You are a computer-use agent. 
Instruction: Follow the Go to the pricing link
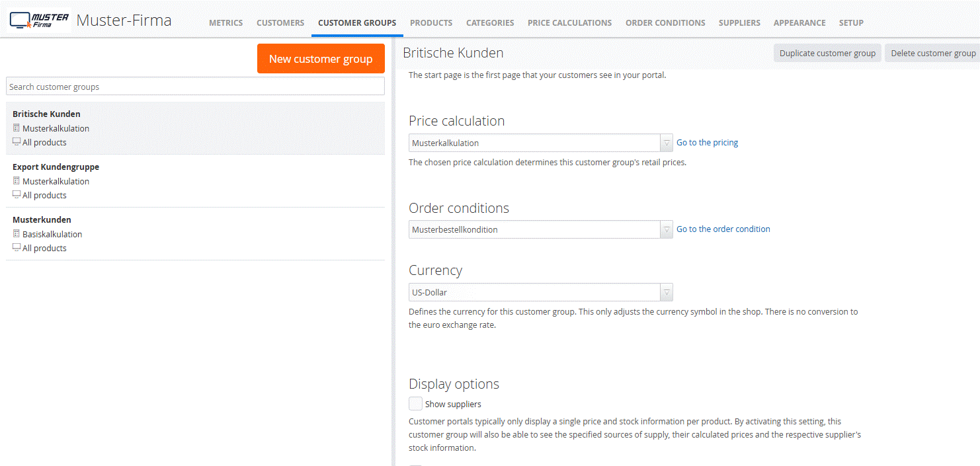(707, 143)
